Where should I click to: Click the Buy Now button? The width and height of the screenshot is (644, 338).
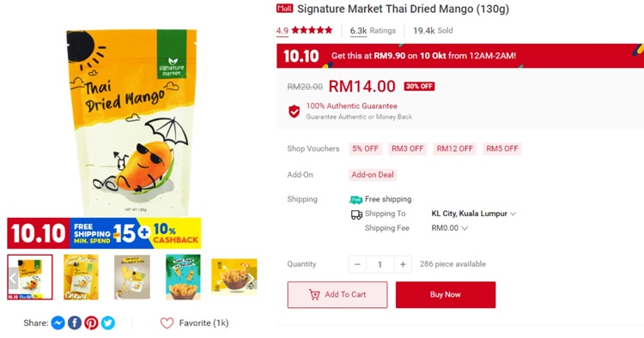pos(446,294)
